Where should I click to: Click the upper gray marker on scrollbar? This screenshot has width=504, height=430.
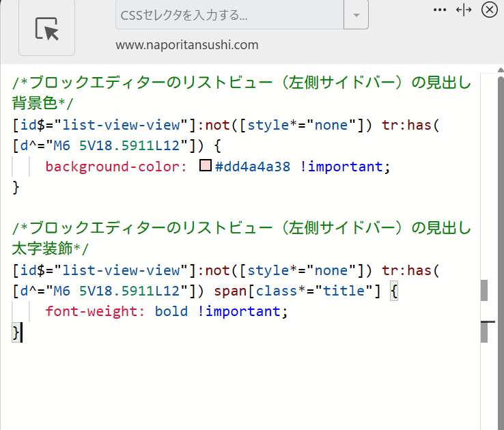pyautogui.click(x=484, y=290)
